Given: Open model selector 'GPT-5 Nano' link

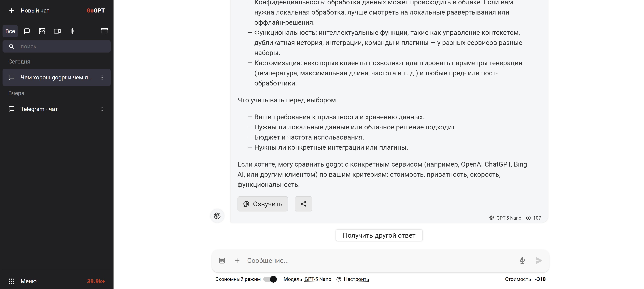Looking at the screenshot, I should [318, 279].
